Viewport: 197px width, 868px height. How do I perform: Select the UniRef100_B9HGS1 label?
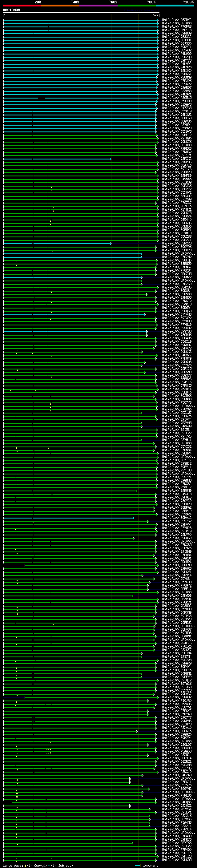coord(177,74)
